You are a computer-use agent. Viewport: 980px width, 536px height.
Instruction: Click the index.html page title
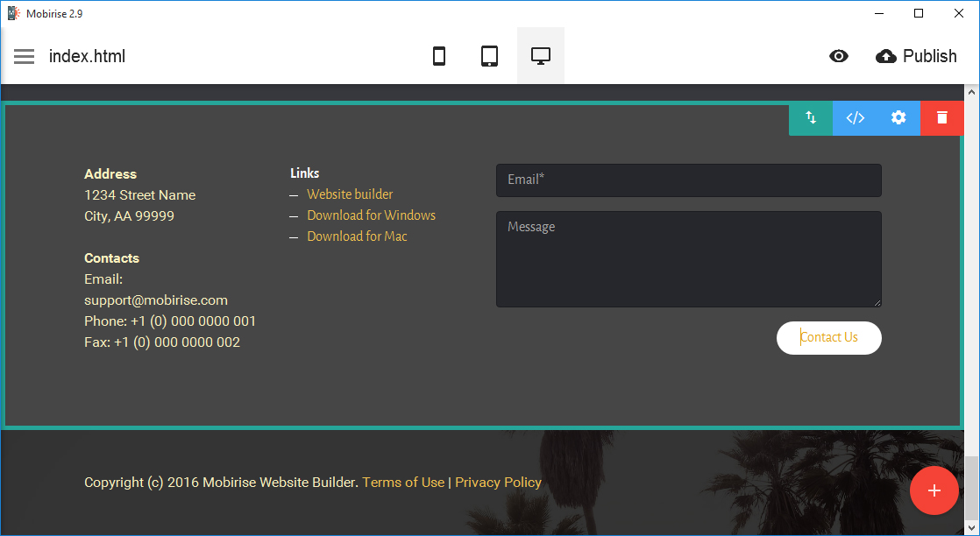click(x=88, y=56)
